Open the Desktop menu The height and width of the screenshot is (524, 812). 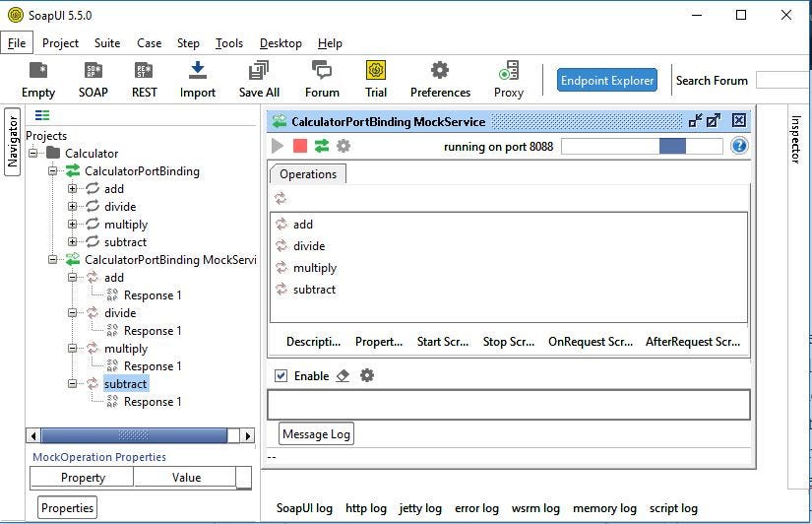coord(281,43)
